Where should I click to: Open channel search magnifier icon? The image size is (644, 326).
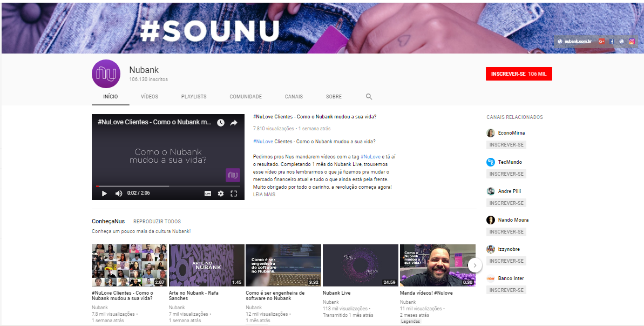[369, 97]
